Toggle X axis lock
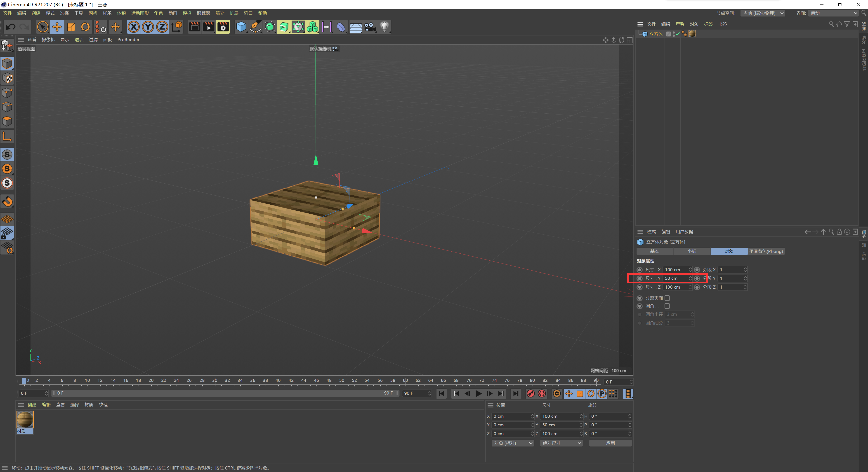Image resolution: width=868 pixels, height=472 pixels. pos(134,27)
